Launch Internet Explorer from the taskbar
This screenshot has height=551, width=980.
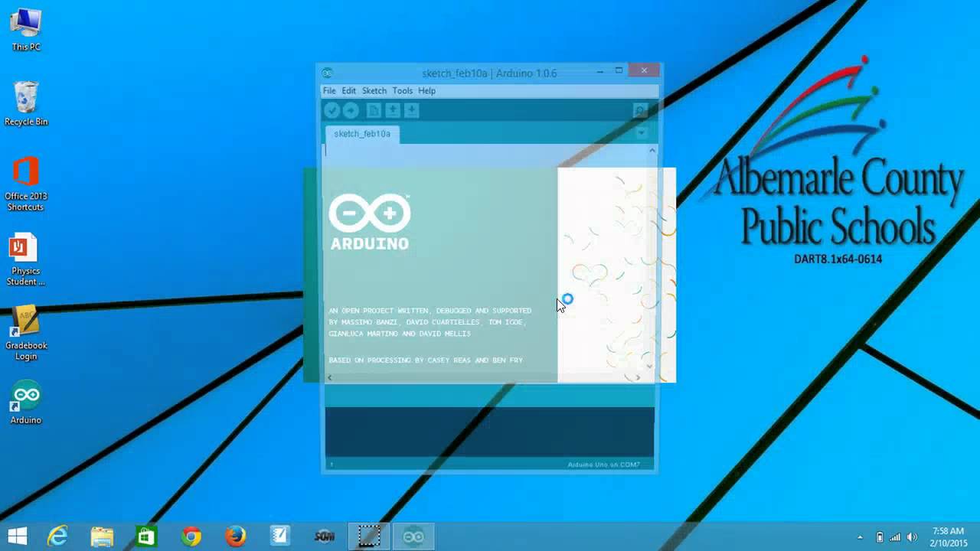coord(57,536)
